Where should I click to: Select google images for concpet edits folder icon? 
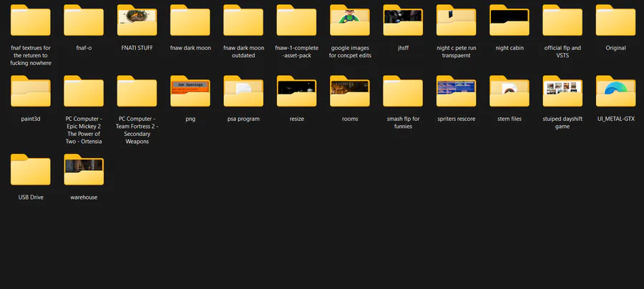(x=350, y=20)
